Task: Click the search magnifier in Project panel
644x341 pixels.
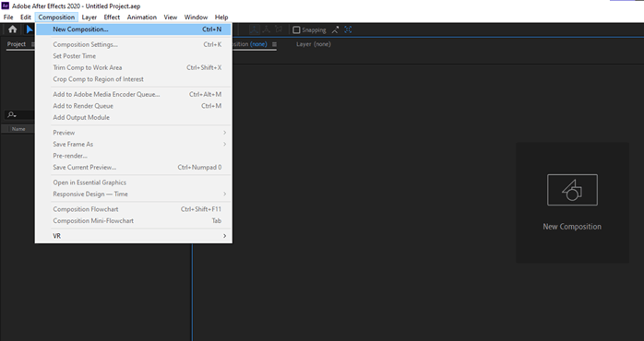Action: (11, 115)
